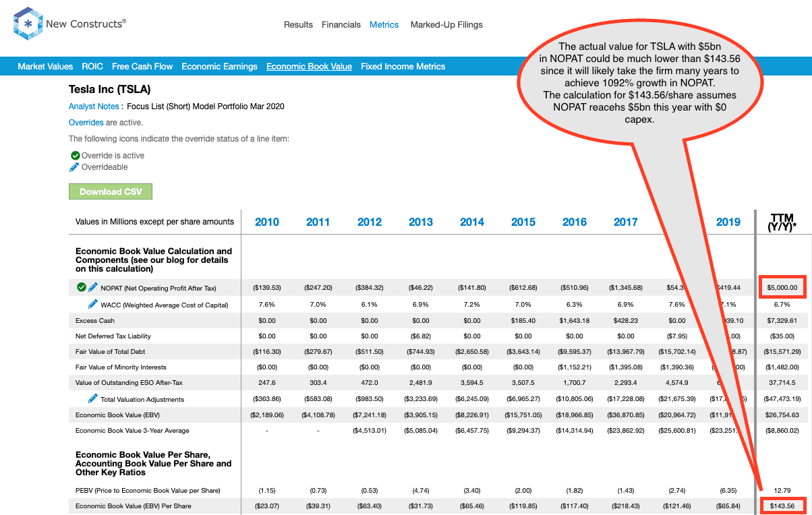Select the 2012 year header
Viewport: 812px width, 515px height.
tap(370, 222)
